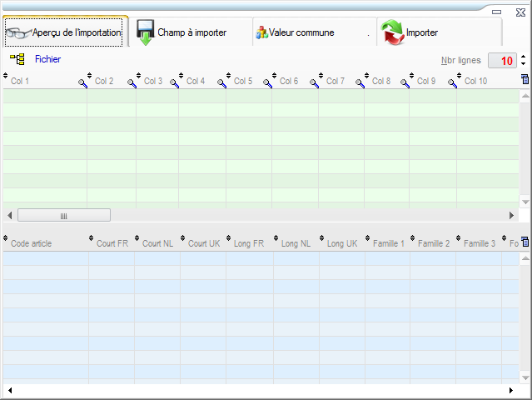Click the column chooser icon of the lower grid
This screenshot has height=400, width=532.
coord(525,241)
